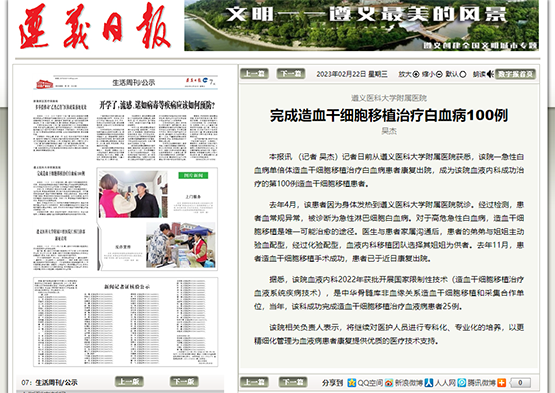Click the civilization banner image

(x=361, y=25)
